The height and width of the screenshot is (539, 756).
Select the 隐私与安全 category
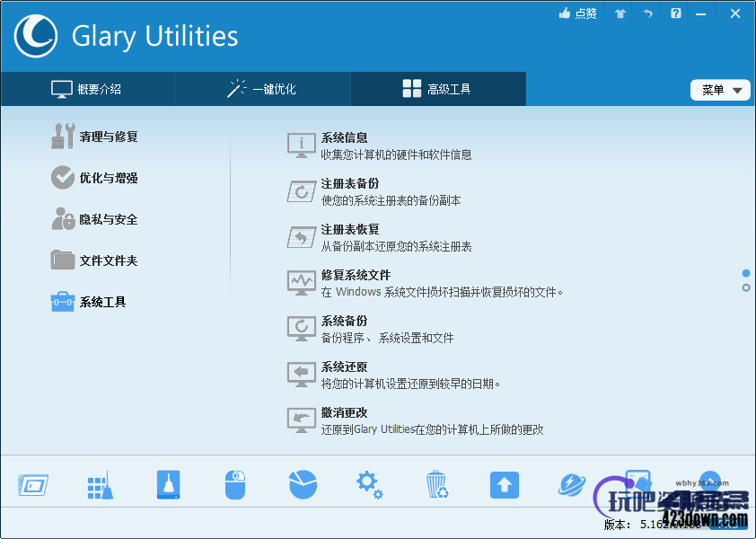(x=109, y=219)
